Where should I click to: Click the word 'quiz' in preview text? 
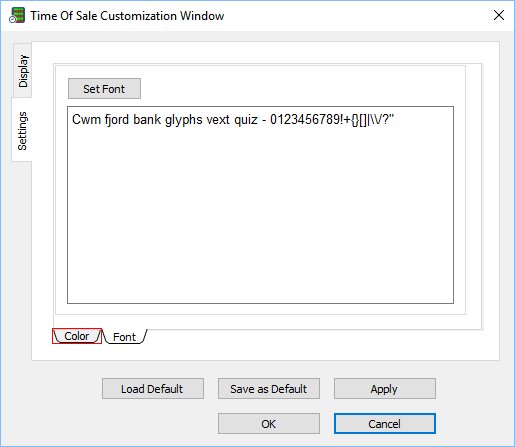pyautogui.click(x=246, y=120)
